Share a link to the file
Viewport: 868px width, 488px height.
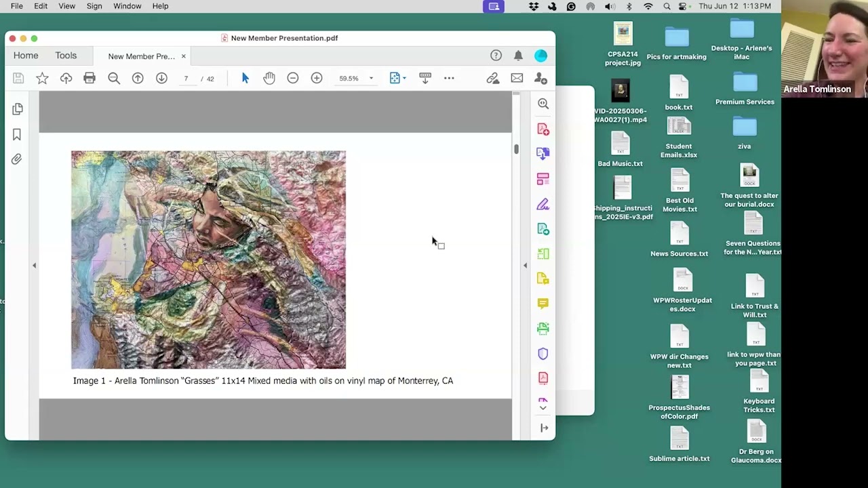point(493,79)
